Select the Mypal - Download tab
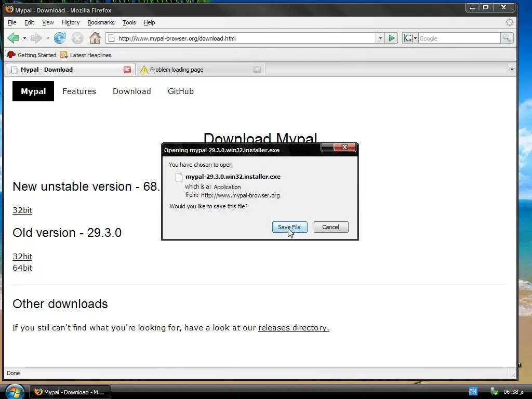This screenshot has width=532, height=399. click(x=70, y=70)
